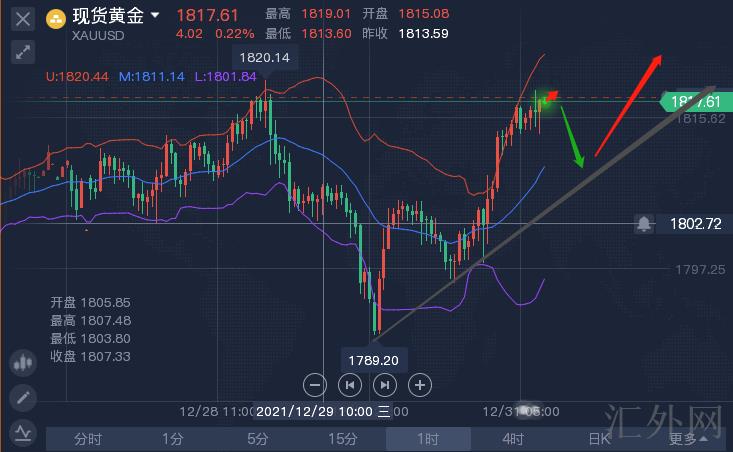The image size is (733, 452).
Task: Step to previous candle button
Action: 350,384
